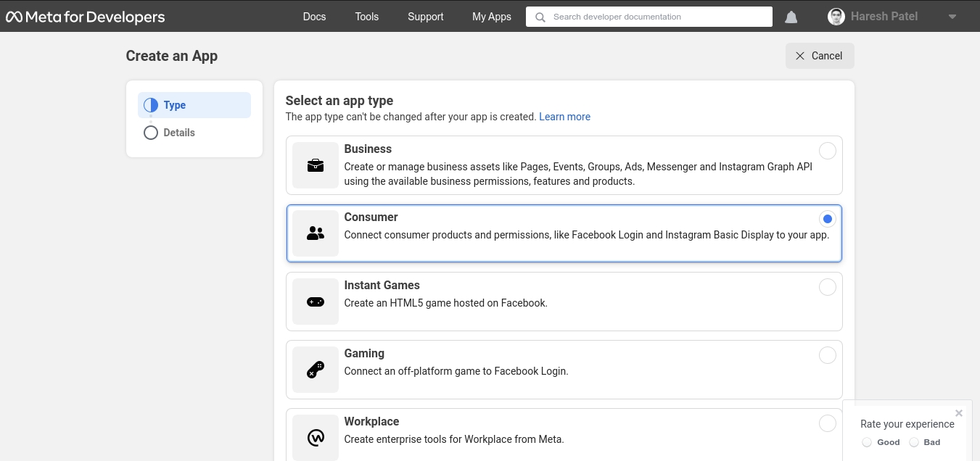This screenshot has width=980, height=461.
Task: Go to My Apps
Action: (x=491, y=17)
